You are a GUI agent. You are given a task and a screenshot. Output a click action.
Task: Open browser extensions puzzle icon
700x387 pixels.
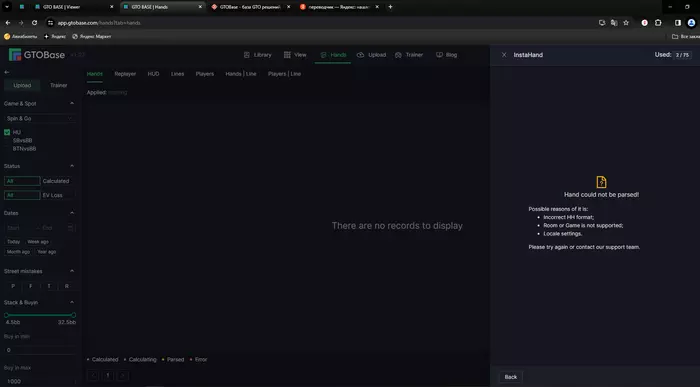pos(658,23)
